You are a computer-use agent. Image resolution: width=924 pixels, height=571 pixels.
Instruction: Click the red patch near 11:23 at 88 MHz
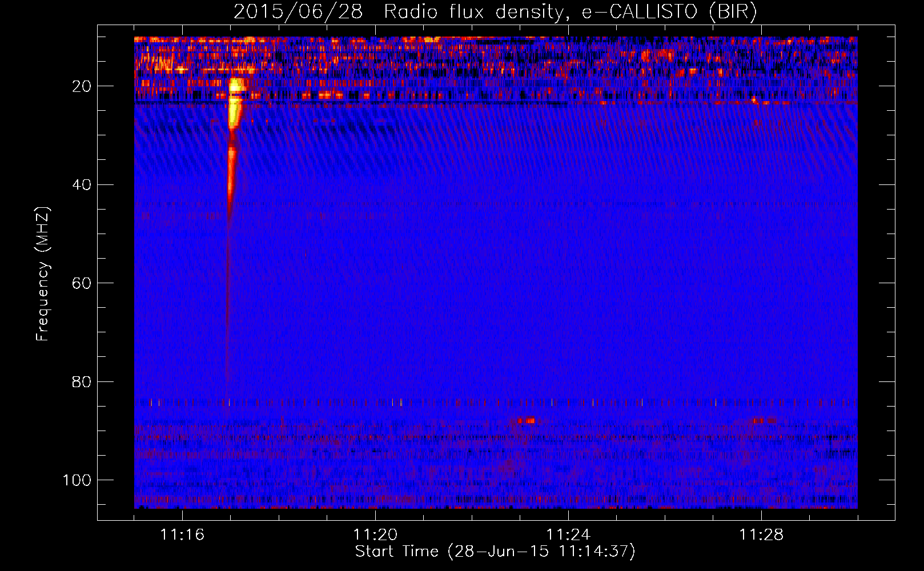click(x=527, y=421)
